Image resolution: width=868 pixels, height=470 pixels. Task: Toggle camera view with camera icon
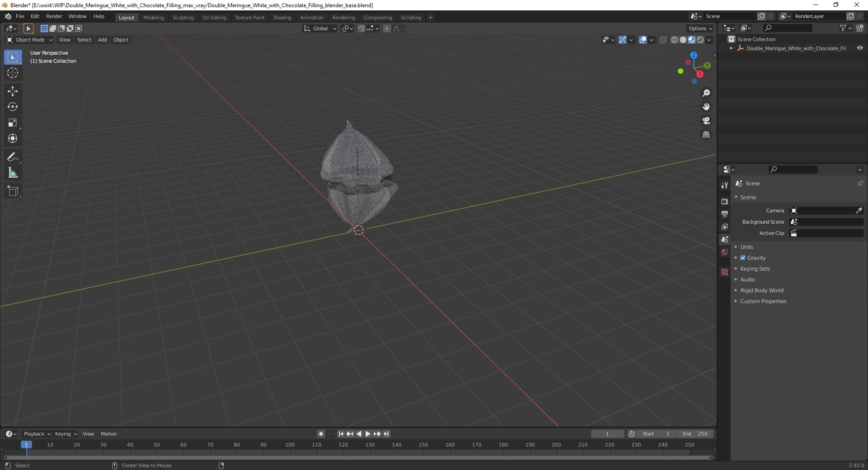coord(706,121)
